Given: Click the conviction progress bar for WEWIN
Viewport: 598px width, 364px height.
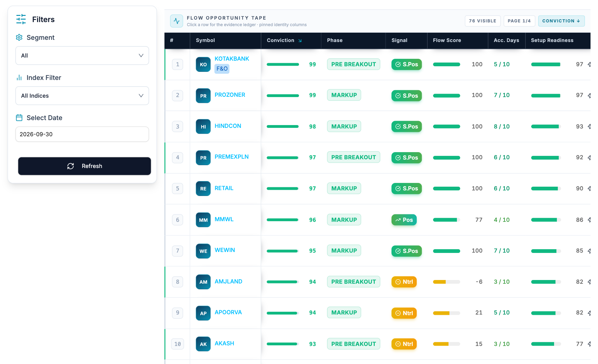Looking at the screenshot, I should (x=283, y=251).
